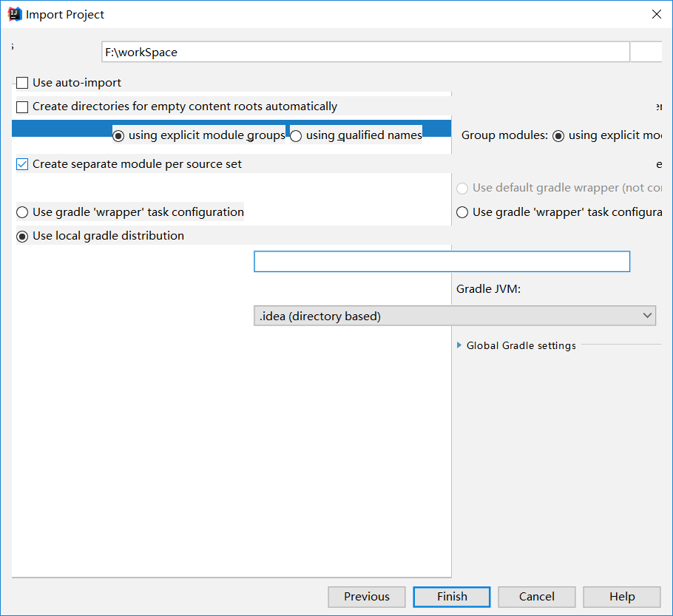Open Help for the import dialog
This screenshot has height=616, width=673.
622,597
